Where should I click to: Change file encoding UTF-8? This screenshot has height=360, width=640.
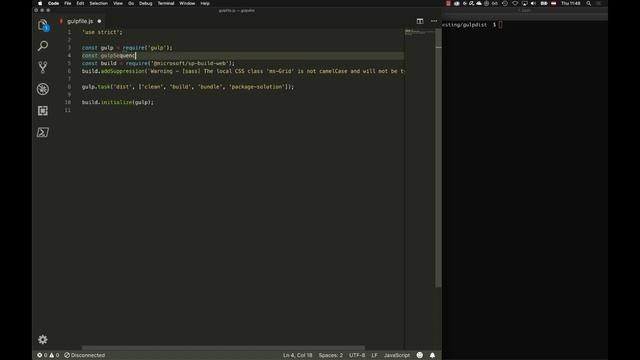(357, 355)
